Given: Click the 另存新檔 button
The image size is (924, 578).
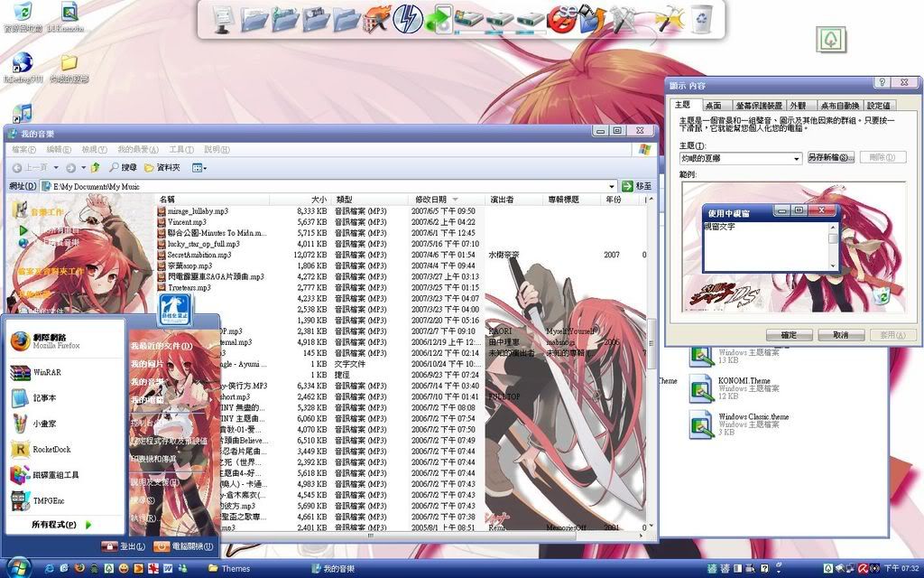Looking at the screenshot, I should (x=831, y=157).
